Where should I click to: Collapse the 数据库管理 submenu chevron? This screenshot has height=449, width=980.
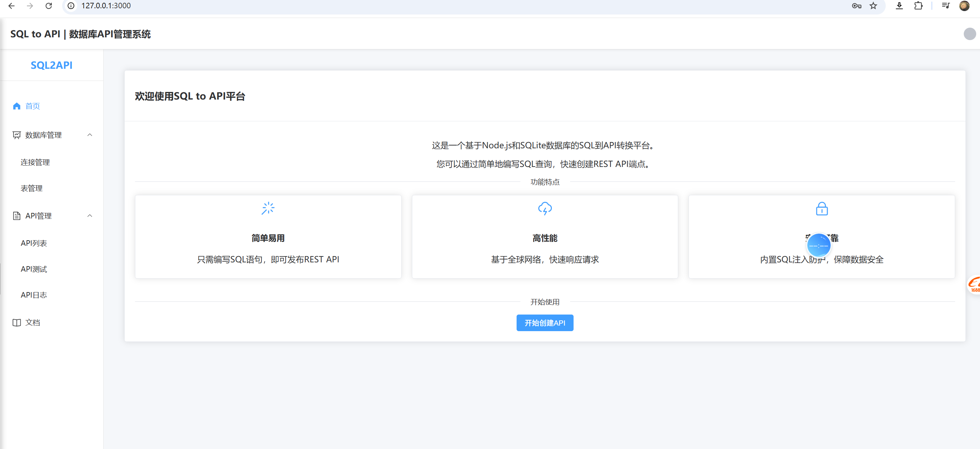90,135
